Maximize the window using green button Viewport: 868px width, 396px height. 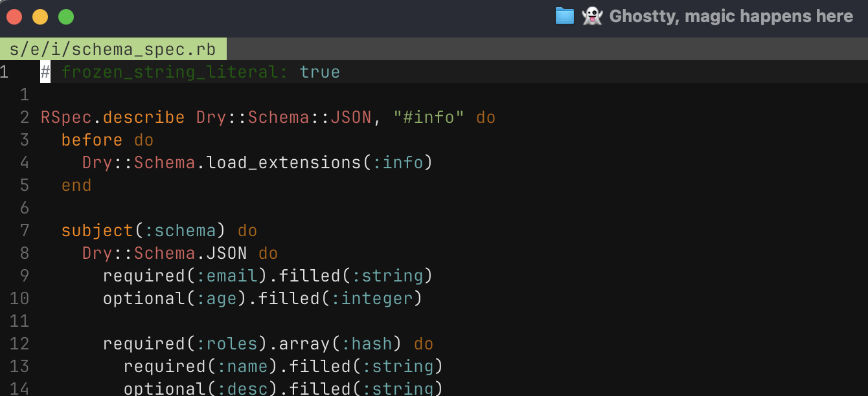[66, 17]
